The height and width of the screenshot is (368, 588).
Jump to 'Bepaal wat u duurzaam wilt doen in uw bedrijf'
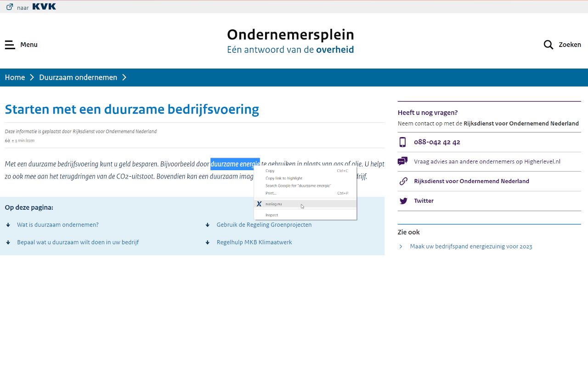coord(78,242)
